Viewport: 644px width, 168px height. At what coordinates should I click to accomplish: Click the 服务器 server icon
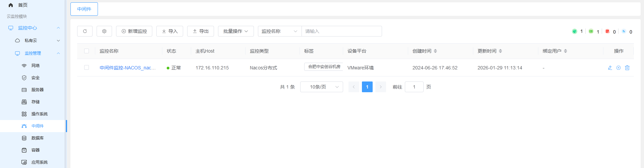pos(24,90)
